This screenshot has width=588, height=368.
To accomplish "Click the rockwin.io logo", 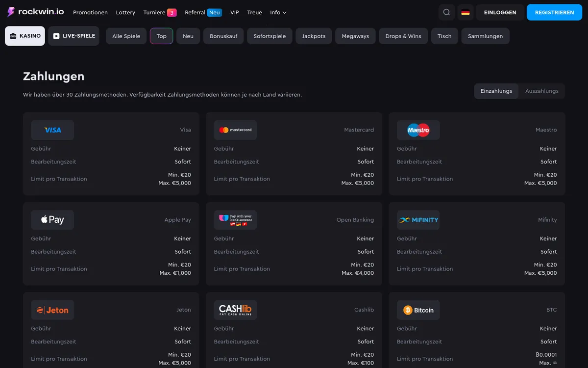I will click(x=35, y=12).
